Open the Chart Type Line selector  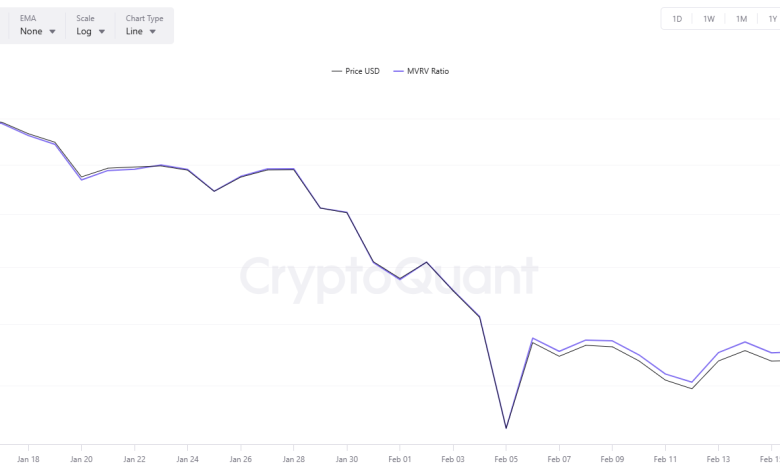141,31
